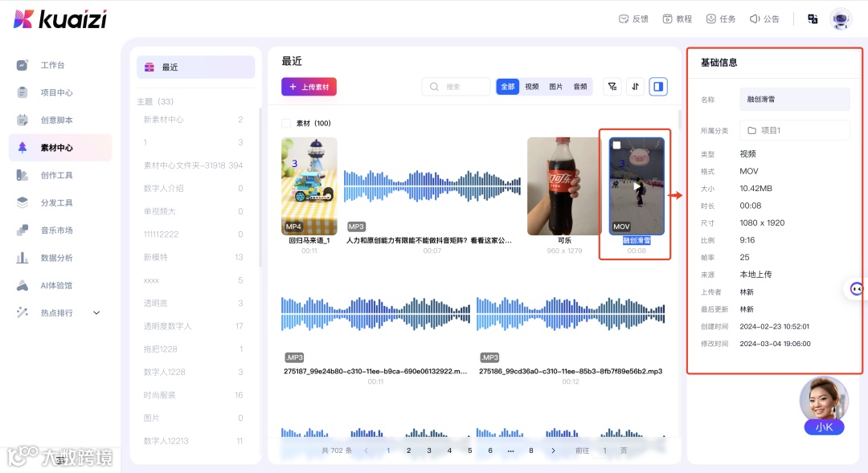Select the 数据分析 sidebar icon

56,257
